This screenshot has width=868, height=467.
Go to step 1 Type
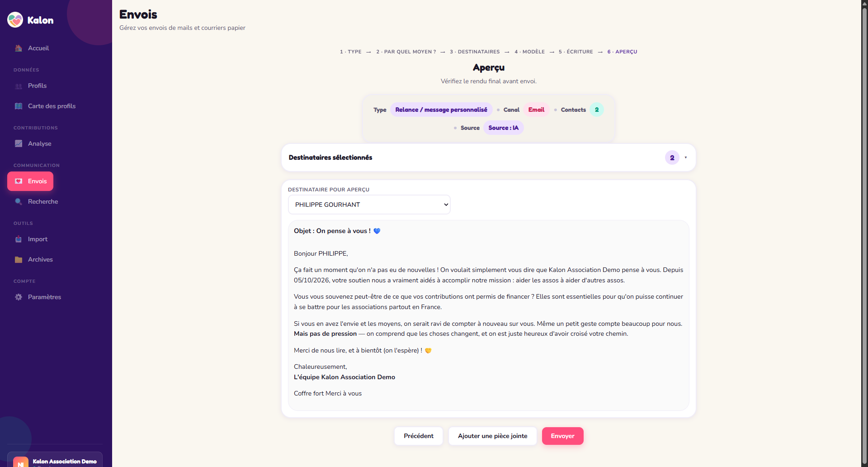tap(351, 52)
